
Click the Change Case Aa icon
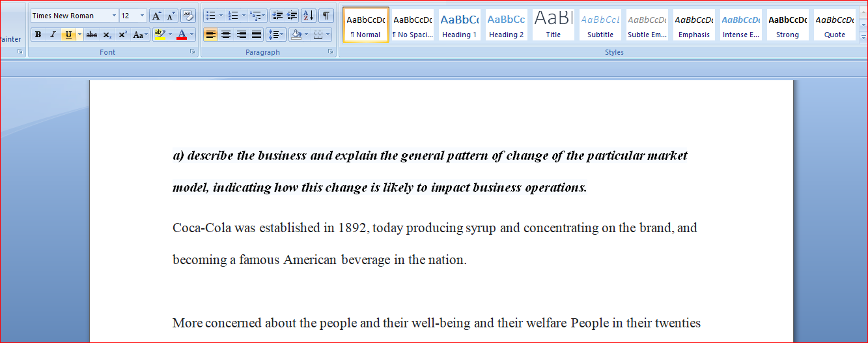click(139, 35)
